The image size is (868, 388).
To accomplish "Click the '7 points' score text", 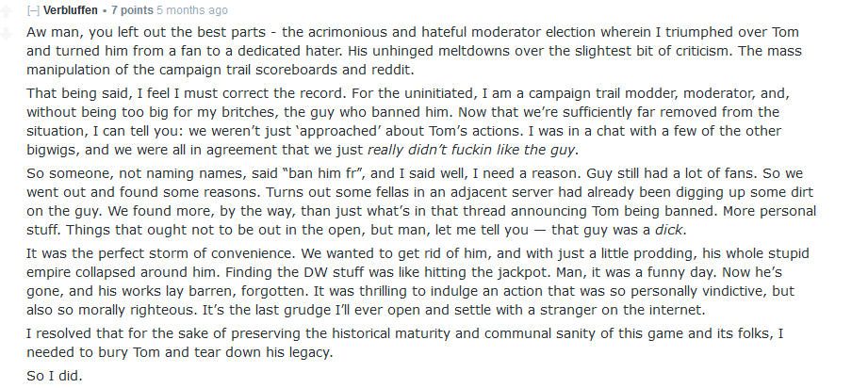I will (132, 10).
